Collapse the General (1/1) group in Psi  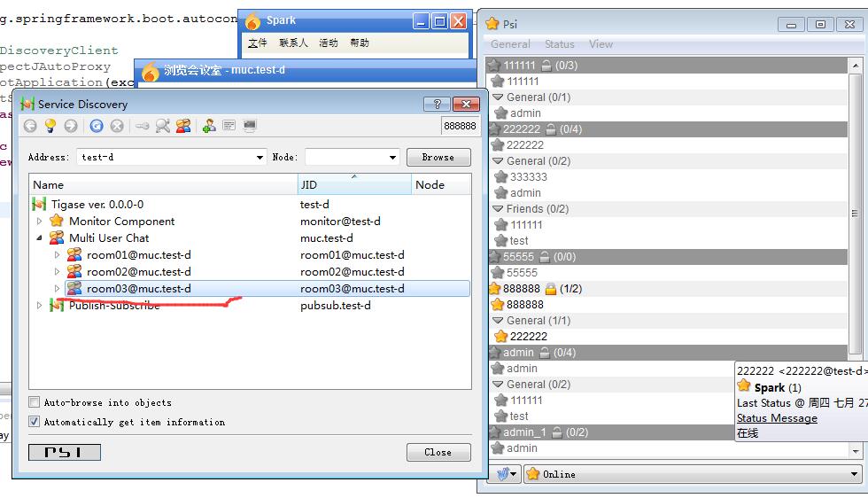coord(498,320)
